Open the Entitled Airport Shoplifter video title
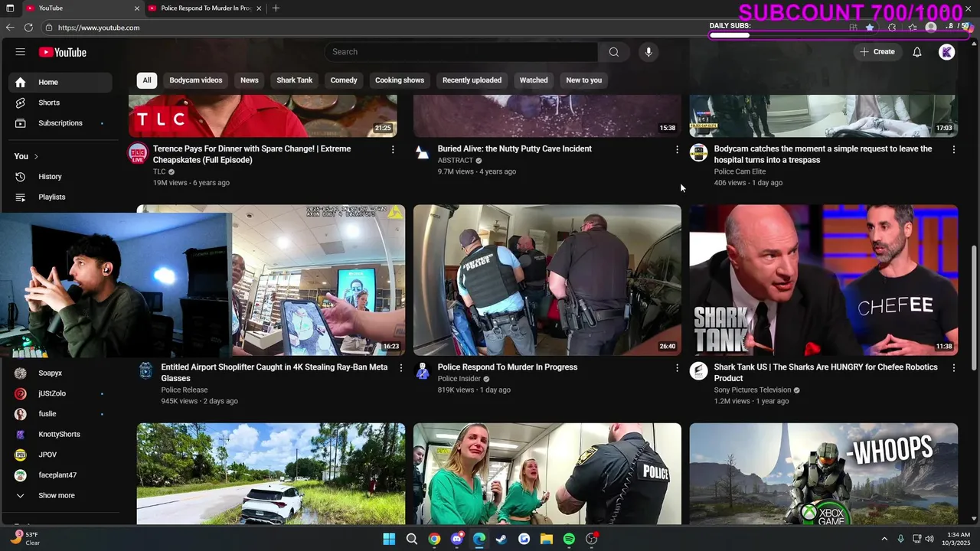The image size is (980, 551). pos(274,373)
